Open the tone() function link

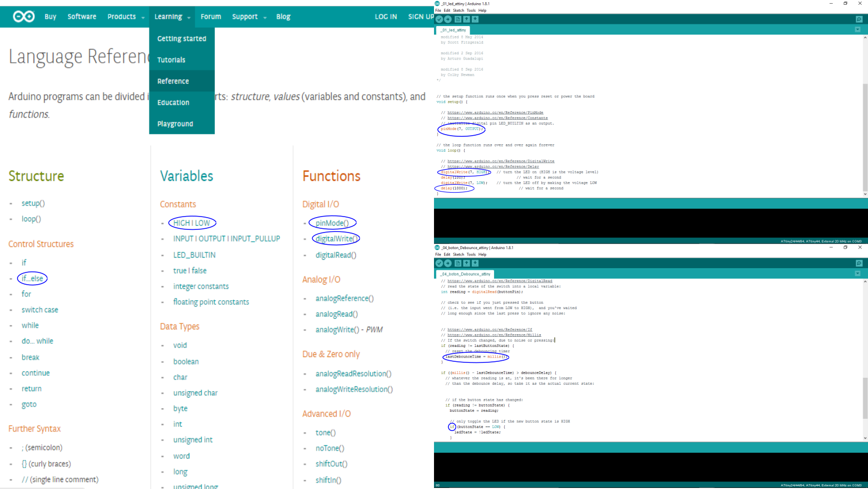(x=325, y=433)
